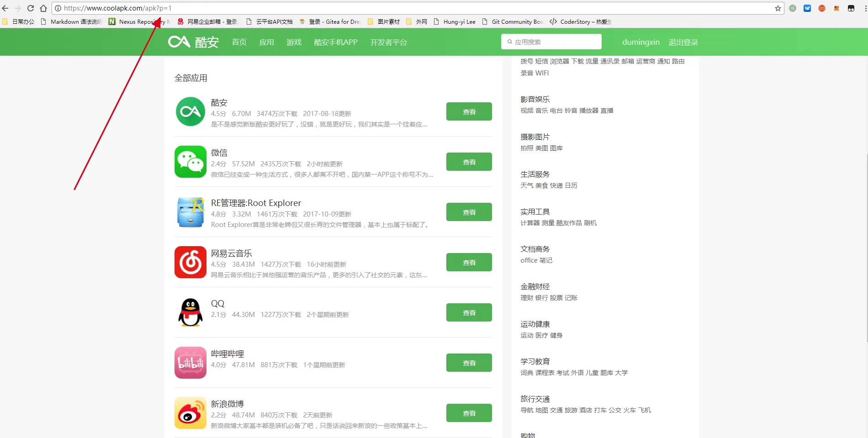
Task: Open the 摄影图片 category
Action: coord(535,137)
